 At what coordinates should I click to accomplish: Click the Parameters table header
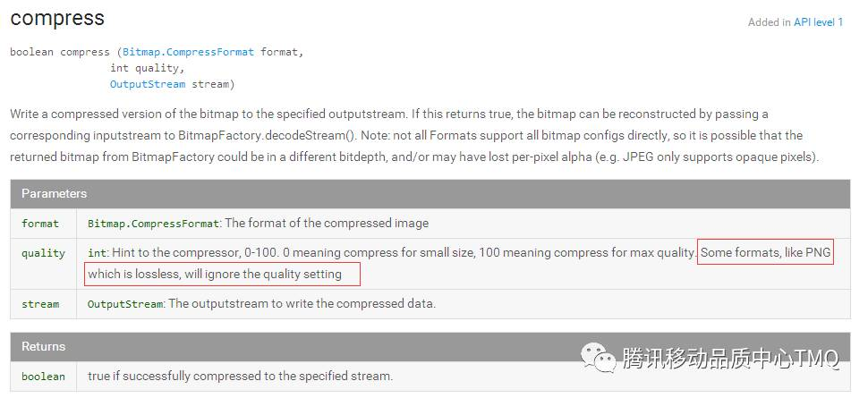tap(430, 194)
